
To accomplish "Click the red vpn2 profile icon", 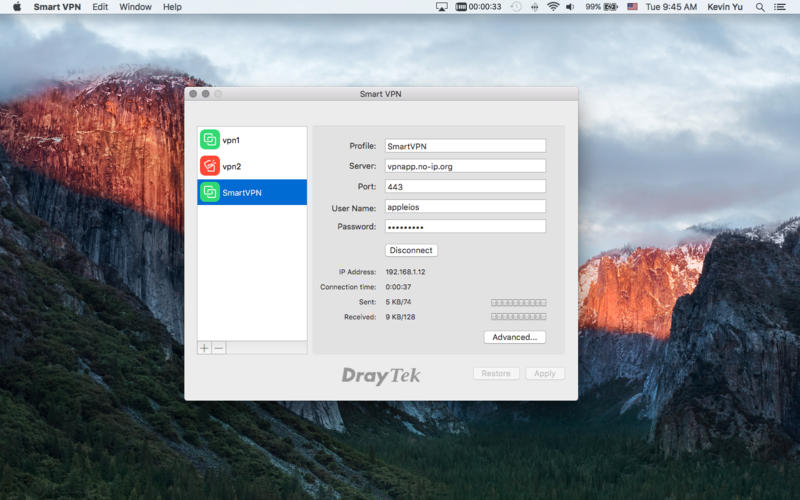I will tap(210, 166).
